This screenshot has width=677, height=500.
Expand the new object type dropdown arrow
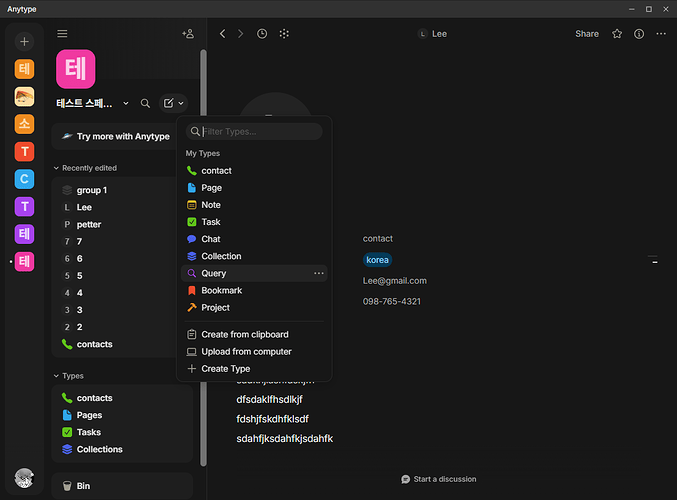pos(181,103)
